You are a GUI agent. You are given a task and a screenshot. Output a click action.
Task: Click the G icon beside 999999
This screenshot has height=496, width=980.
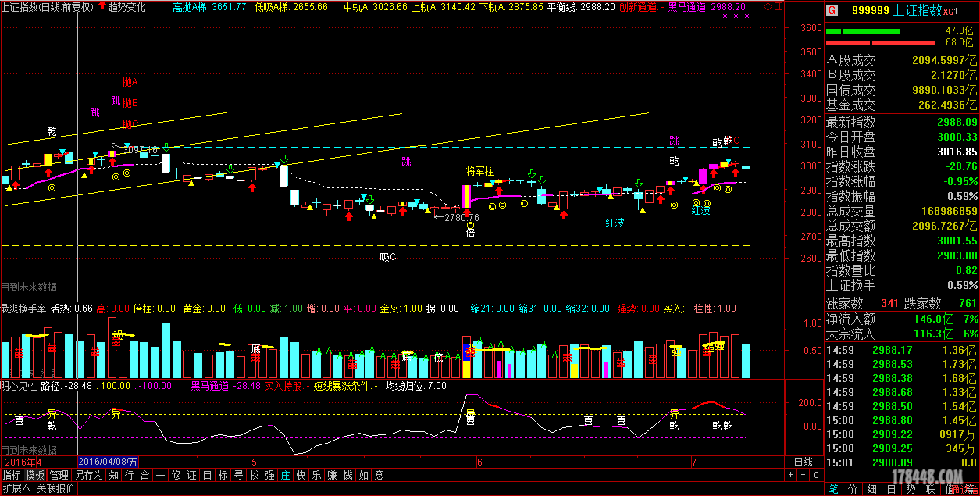[832, 10]
